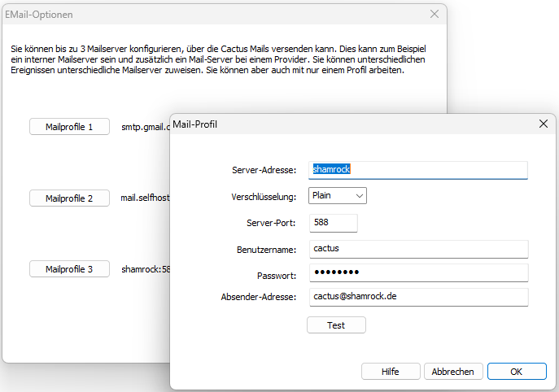Open help with the Hilfe button
The height and width of the screenshot is (392, 559).
[x=391, y=372]
